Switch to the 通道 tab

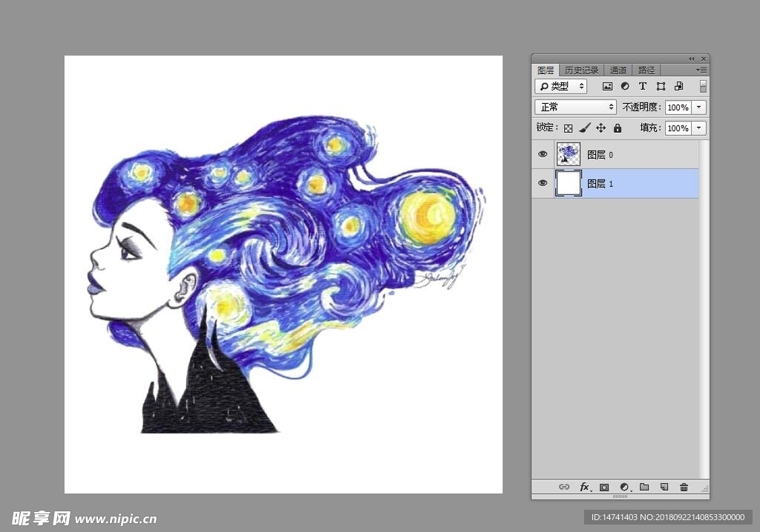[x=617, y=70]
